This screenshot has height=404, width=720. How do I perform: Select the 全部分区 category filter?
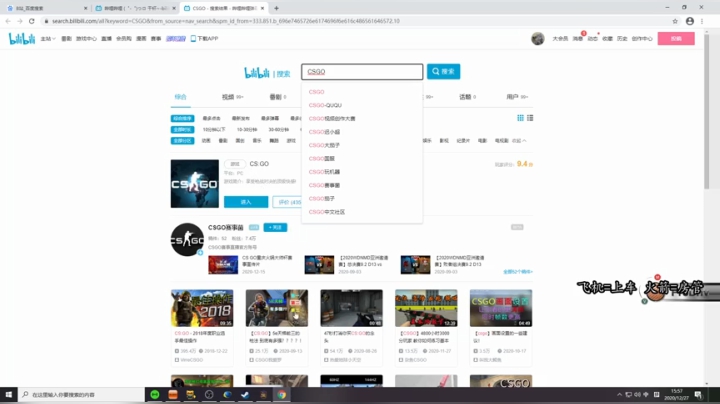(x=182, y=140)
